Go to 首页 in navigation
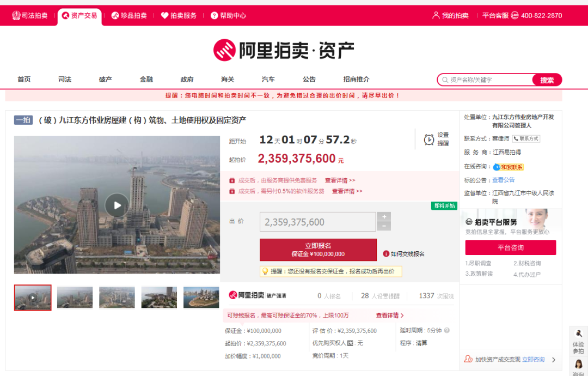 tap(24, 79)
